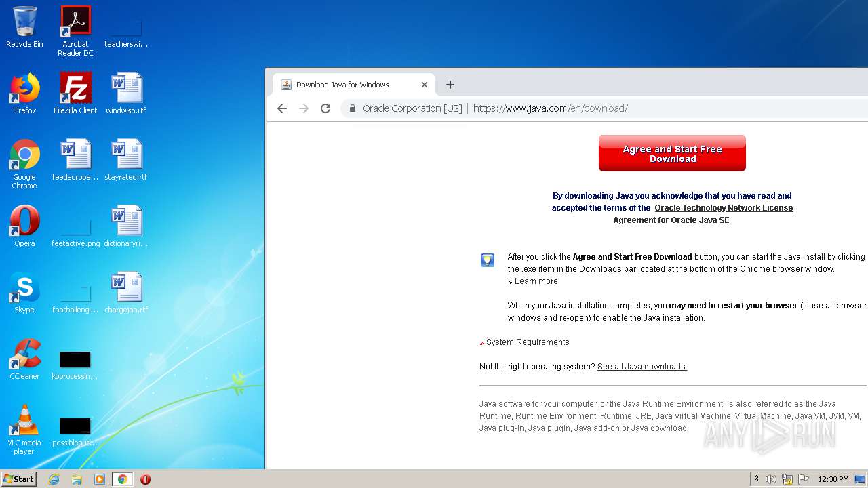Click the Show desktop tray button
Image resolution: width=868 pixels, height=488 pixels.
(861, 479)
